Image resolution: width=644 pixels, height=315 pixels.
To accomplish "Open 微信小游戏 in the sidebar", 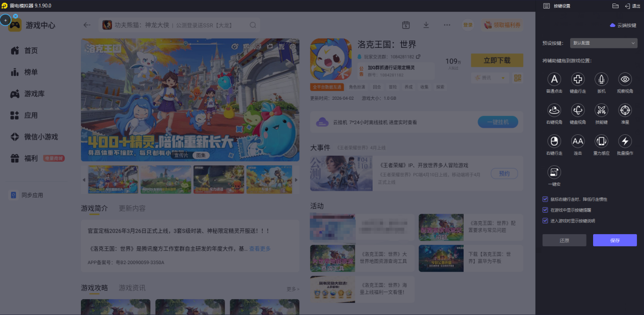I will pyautogui.click(x=41, y=137).
